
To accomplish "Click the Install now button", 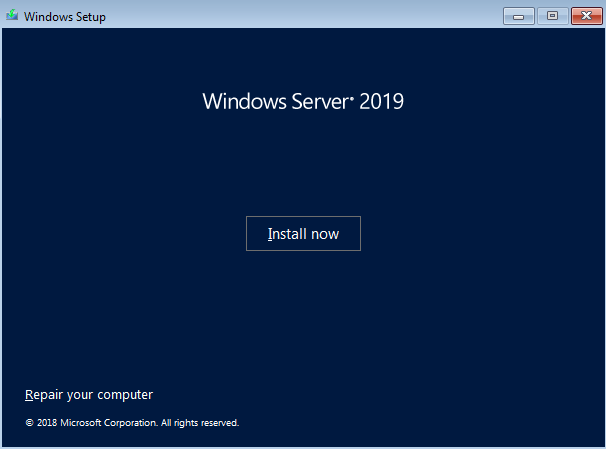I will pos(303,233).
